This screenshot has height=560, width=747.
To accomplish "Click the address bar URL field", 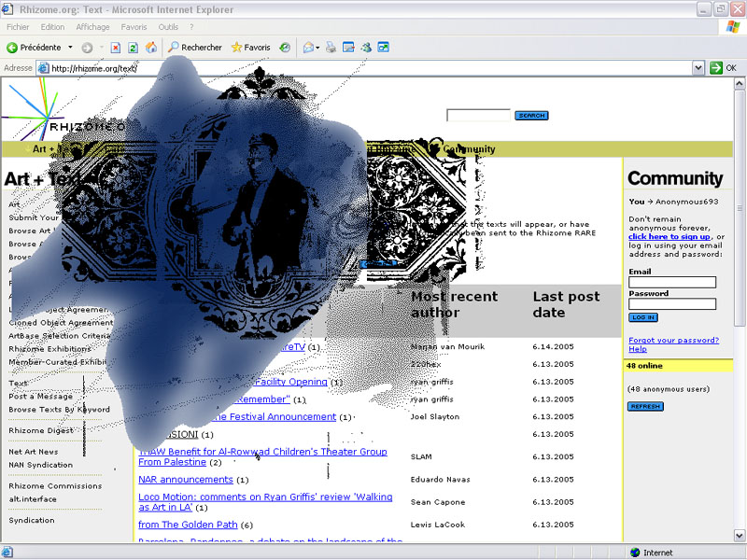I will point(364,68).
